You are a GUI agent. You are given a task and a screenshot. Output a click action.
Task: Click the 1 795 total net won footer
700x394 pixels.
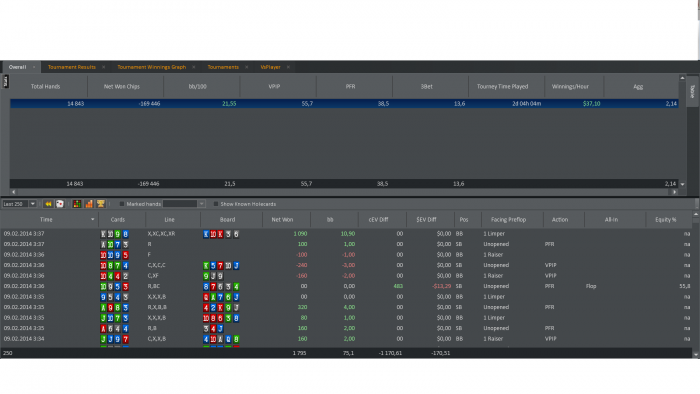(x=299, y=353)
